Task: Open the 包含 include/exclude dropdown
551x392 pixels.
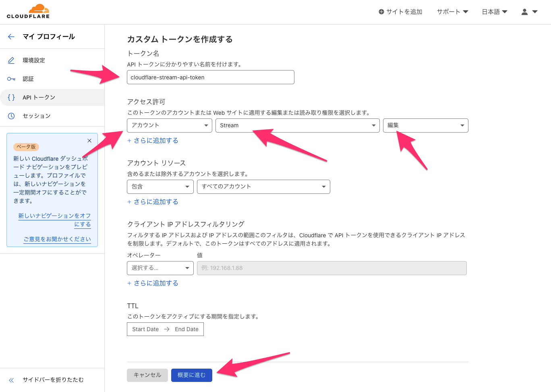Action: pos(160,187)
